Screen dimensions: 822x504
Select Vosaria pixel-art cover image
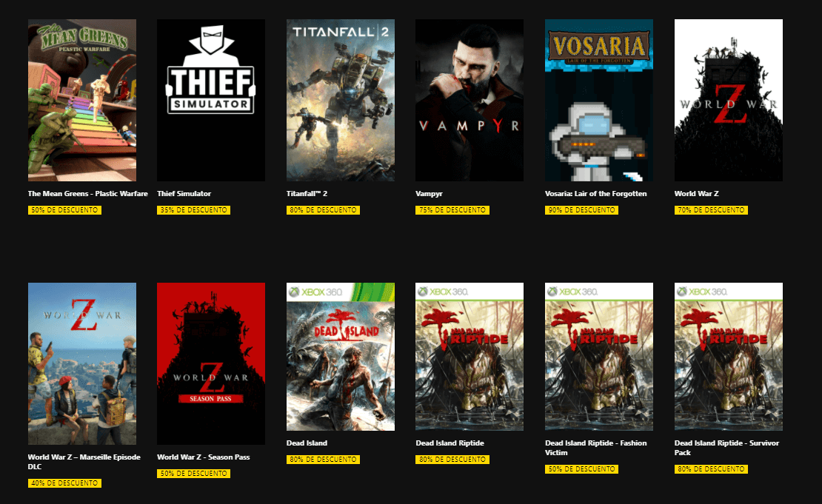tap(598, 100)
